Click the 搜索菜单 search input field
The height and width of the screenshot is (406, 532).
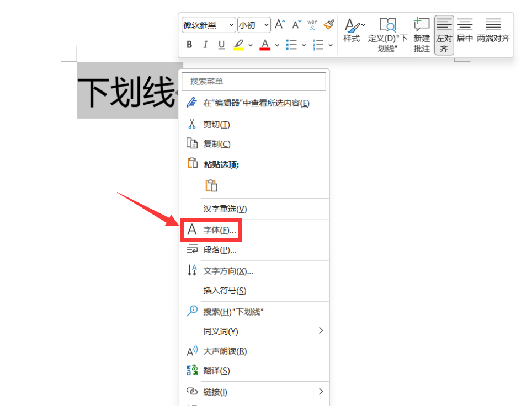point(254,81)
